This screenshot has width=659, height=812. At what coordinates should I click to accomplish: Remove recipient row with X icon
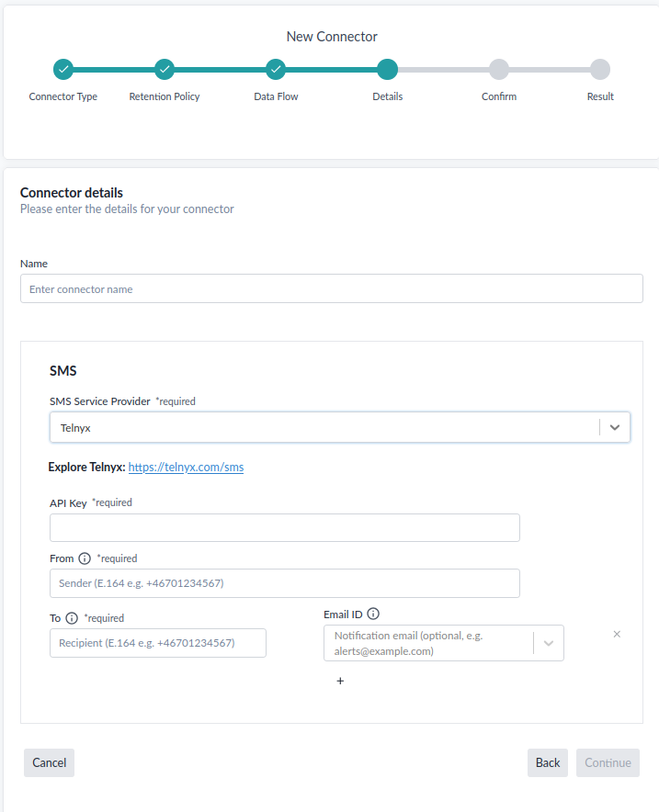pyautogui.click(x=617, y=634)
